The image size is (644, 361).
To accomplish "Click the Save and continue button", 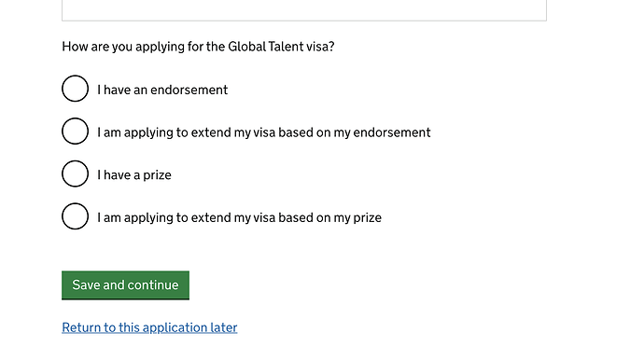I will (x=125, y=285).
